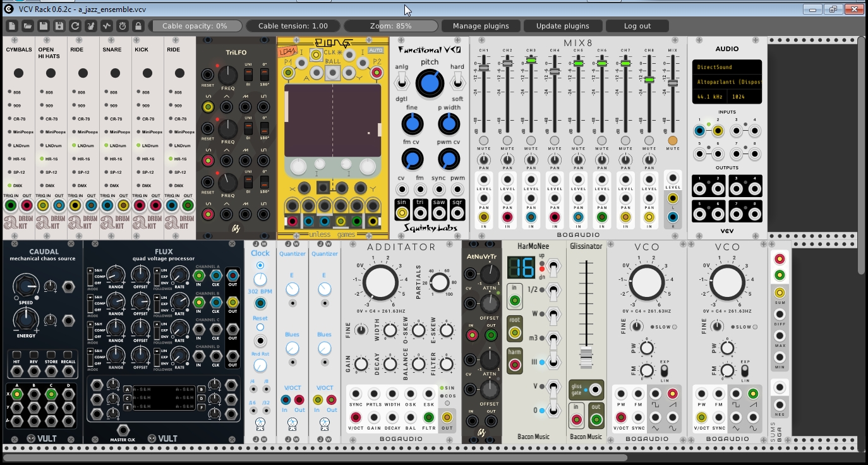Click the OUT jack on the Kick module
The image size is (868, 465).
point(155,205)
